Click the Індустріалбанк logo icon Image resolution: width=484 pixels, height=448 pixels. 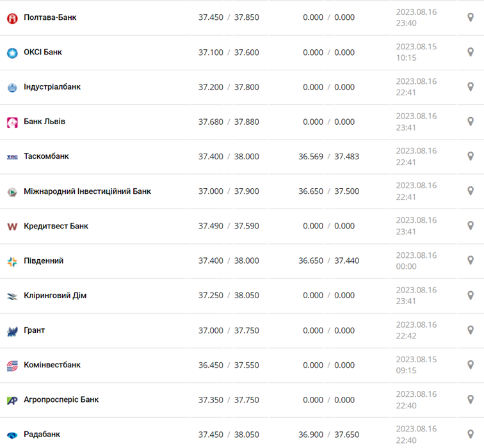point(12,87)
